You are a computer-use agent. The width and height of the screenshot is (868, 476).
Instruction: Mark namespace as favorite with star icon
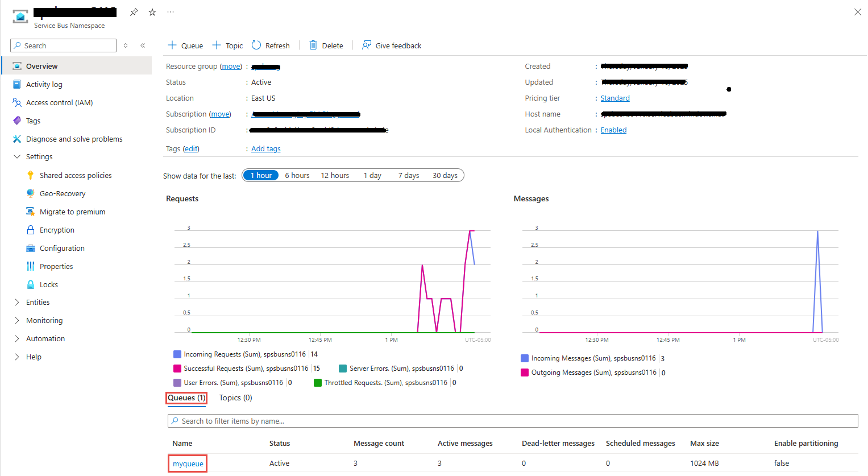(152, 12)
